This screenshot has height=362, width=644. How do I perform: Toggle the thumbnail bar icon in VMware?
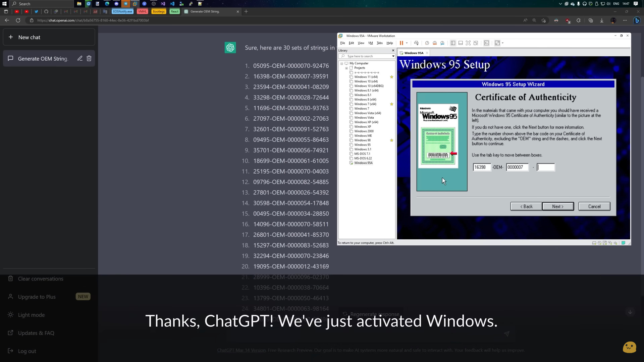tap(461, 43)
